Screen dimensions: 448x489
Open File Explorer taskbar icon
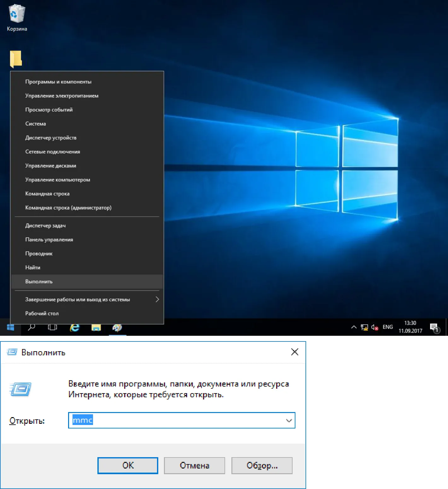tap(96, 328)
